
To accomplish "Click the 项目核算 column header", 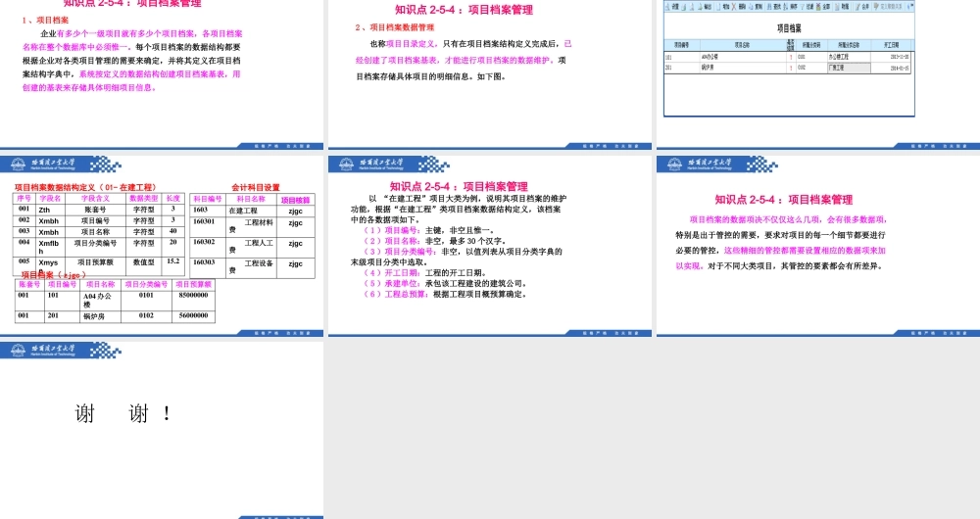I will coord(296,200).
